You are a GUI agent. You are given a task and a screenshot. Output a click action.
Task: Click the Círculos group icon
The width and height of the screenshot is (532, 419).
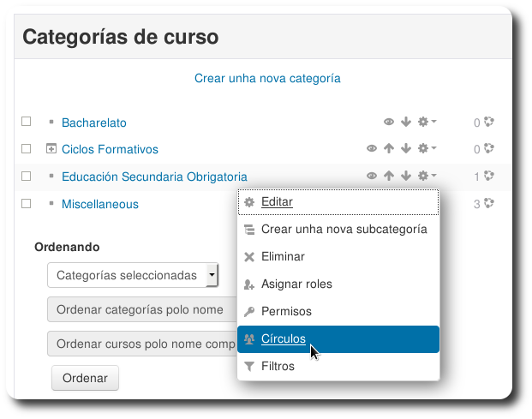(x=249, y=339)
